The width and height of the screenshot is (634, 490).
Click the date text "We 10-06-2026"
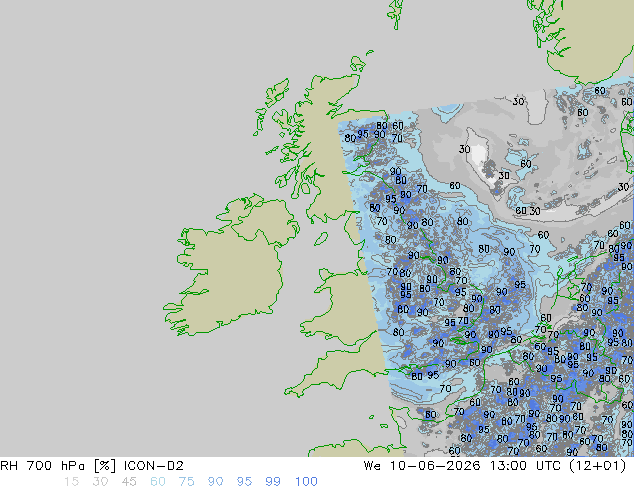422,466
